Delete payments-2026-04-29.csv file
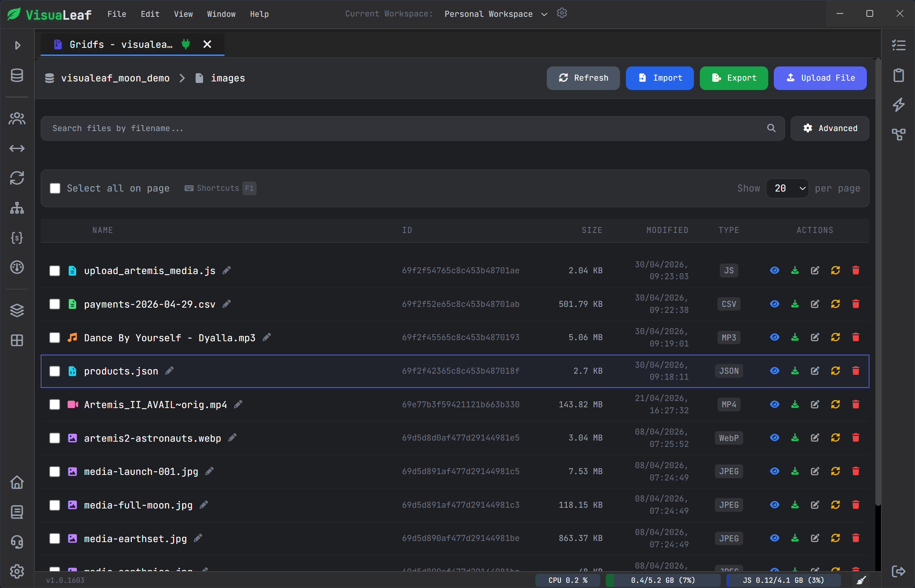The image size is (915, 588). coord(855,304)
